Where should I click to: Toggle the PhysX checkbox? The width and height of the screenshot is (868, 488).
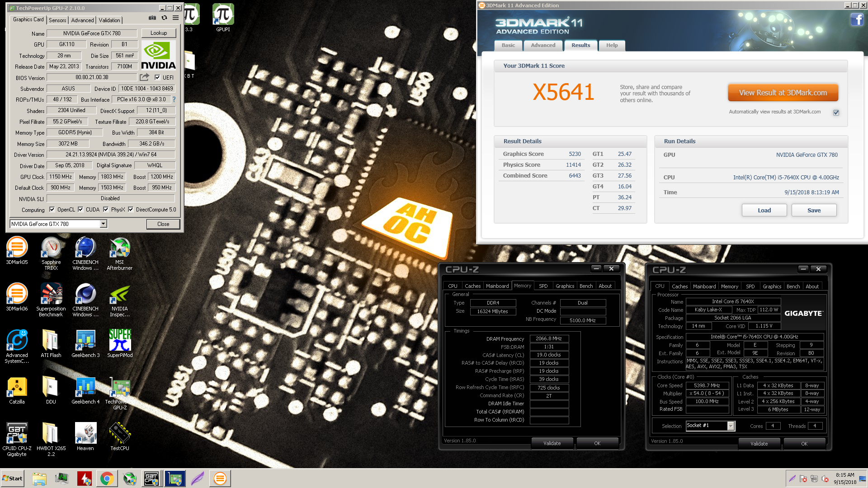106,209
